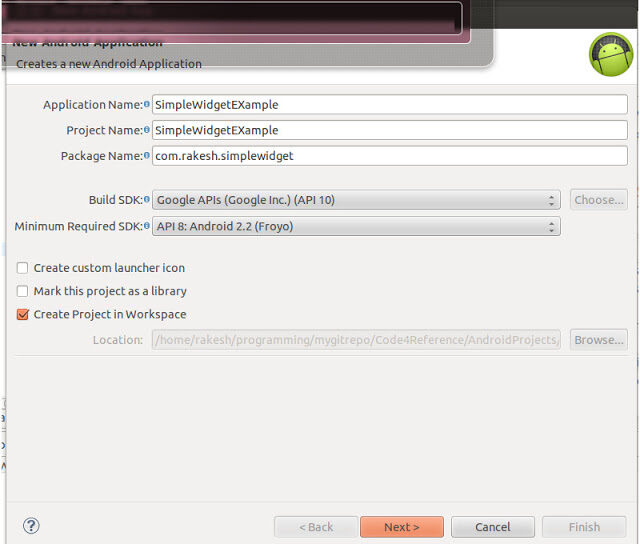This screenshot has height=544, width=640.
Task: Enable Create custom launcher icon checkbox
Action: (23, 268)
